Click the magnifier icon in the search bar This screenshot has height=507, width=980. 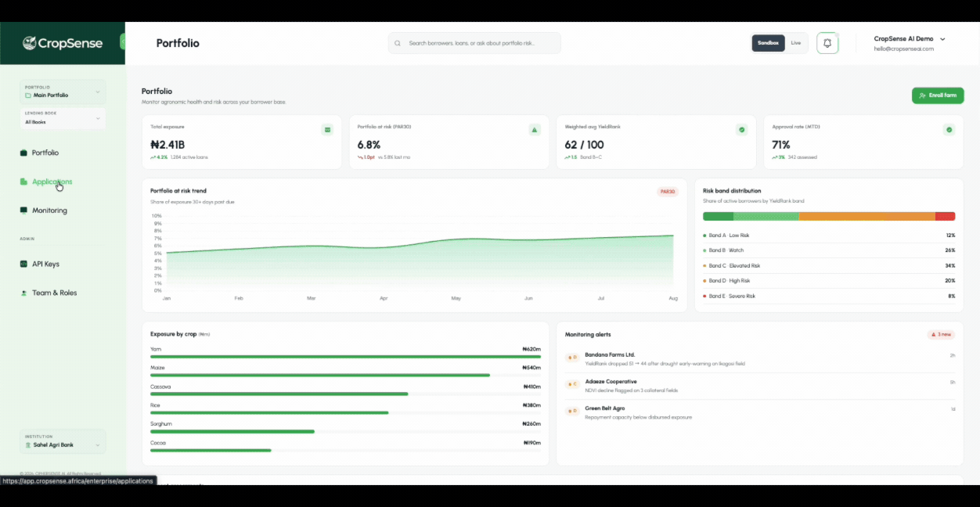(x=398, y=43)
